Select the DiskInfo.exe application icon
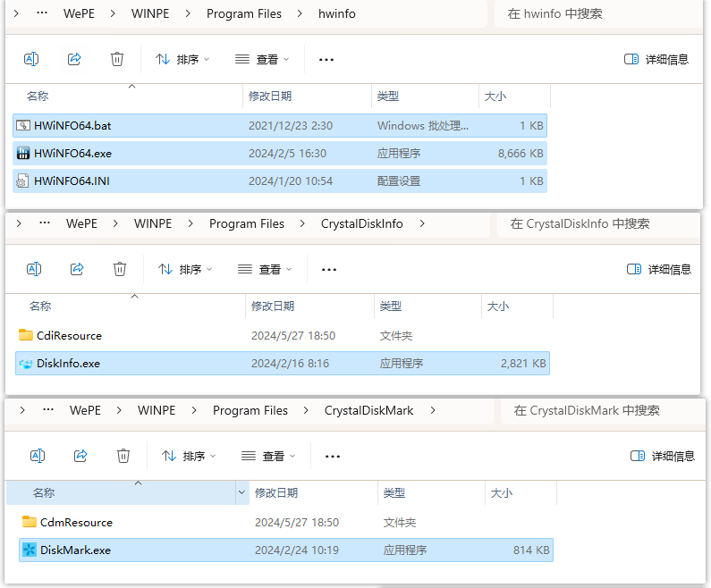 (26, 364)
